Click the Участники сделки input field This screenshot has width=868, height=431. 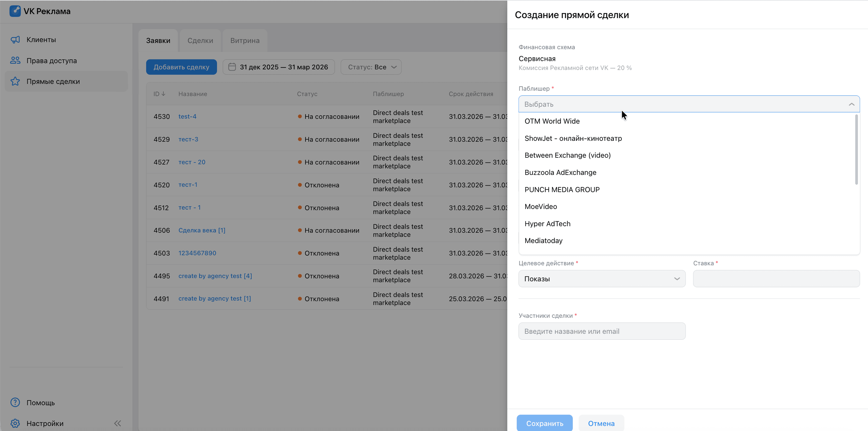click(x=602, y=331)
